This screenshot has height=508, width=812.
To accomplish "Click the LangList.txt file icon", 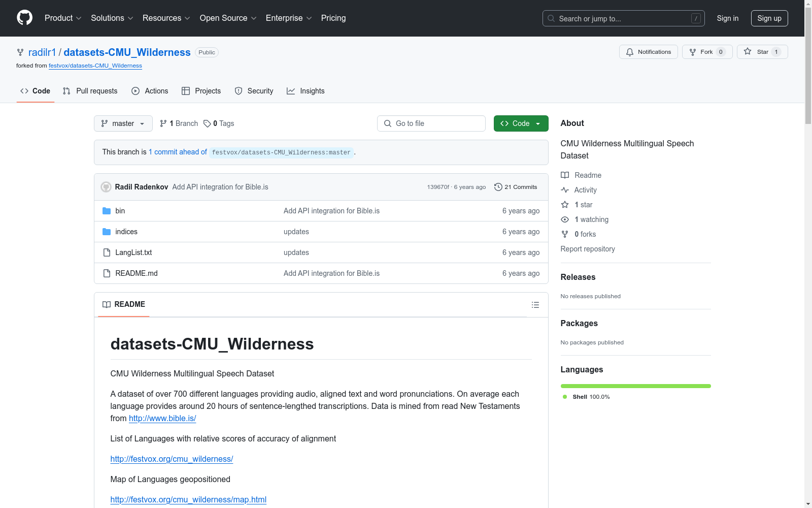I will (107, 252).
